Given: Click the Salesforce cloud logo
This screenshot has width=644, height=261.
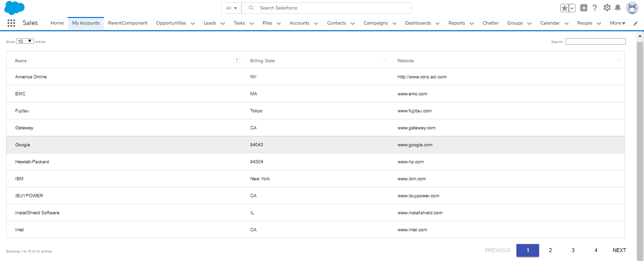Looking at the screenshot, I should point(15,8).
